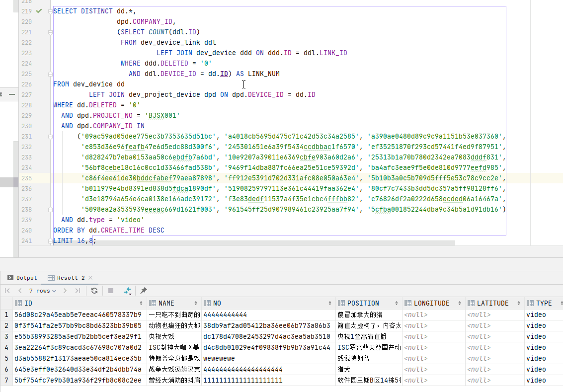Click the Stop query square icon
563x392 pixels.
[111, 291]
